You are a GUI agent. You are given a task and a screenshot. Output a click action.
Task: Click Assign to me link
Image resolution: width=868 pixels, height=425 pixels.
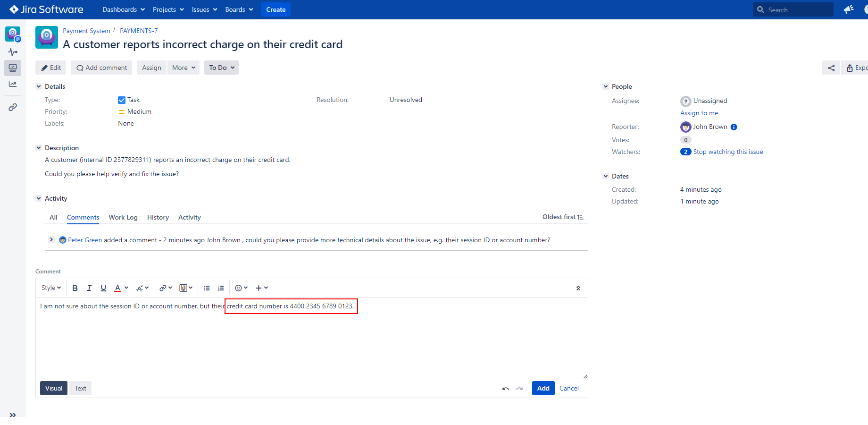click(699, 113)
